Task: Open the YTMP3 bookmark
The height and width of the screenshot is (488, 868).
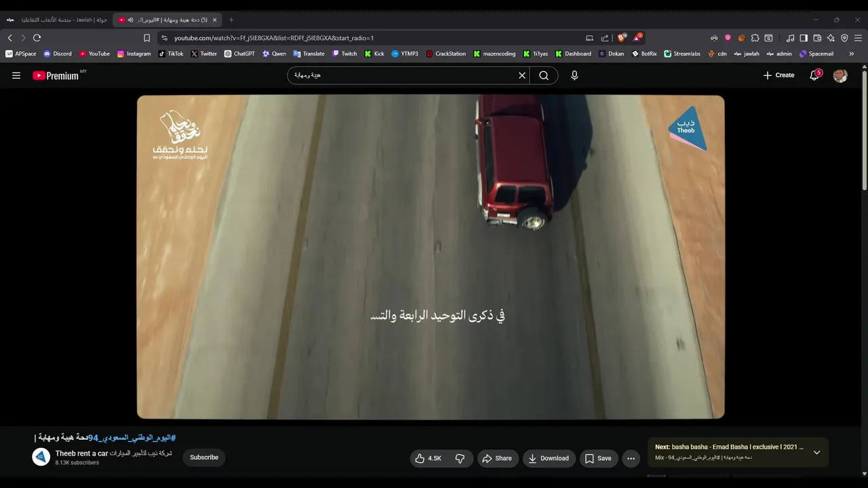Action: (405, 54)
